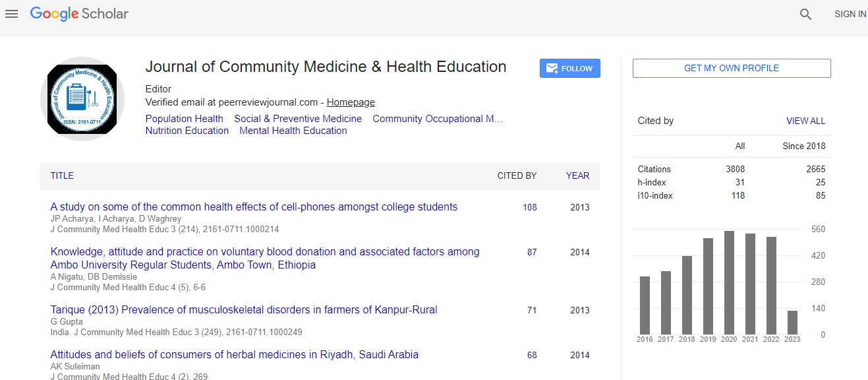This screenshot has height=380, width=868.
Task: View all citation statistics
Action: [x=805, y=121]
